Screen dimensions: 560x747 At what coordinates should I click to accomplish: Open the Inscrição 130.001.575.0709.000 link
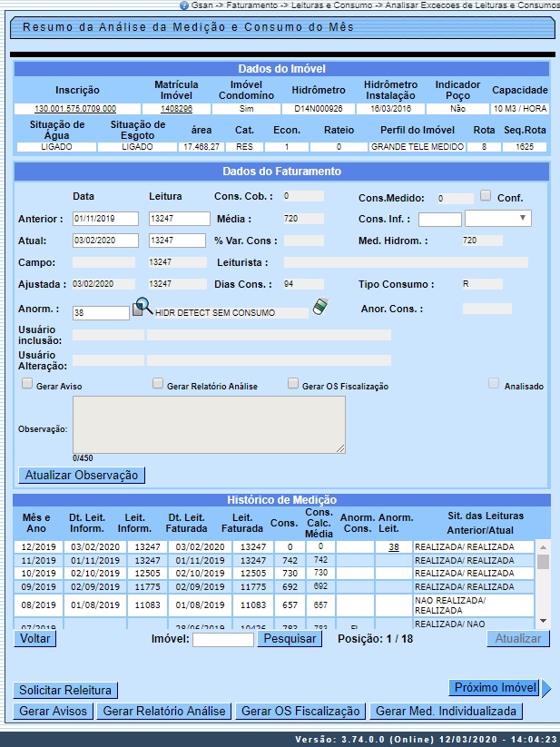click(x=77, y=109)
